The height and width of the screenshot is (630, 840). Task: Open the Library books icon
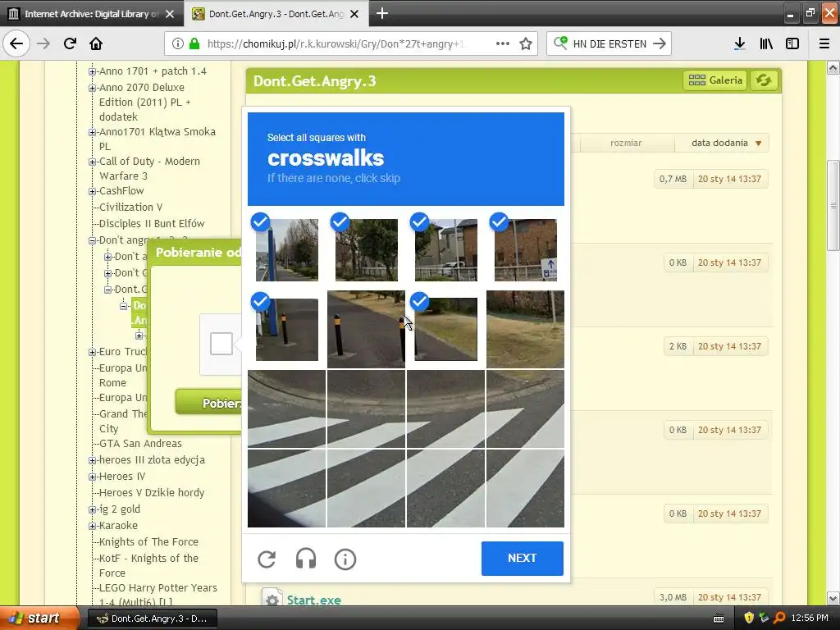pyautogui.click(x=766, y=43)
